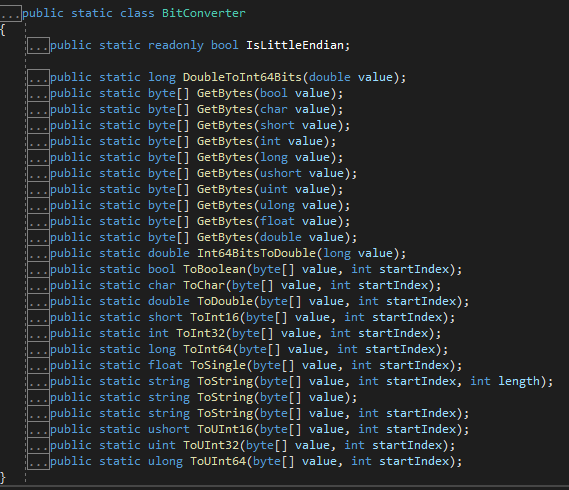Image resolution: width=569 pixels, height=490 pixels.
Task: Click the ToSingle method name
Action: coord(218,365)
